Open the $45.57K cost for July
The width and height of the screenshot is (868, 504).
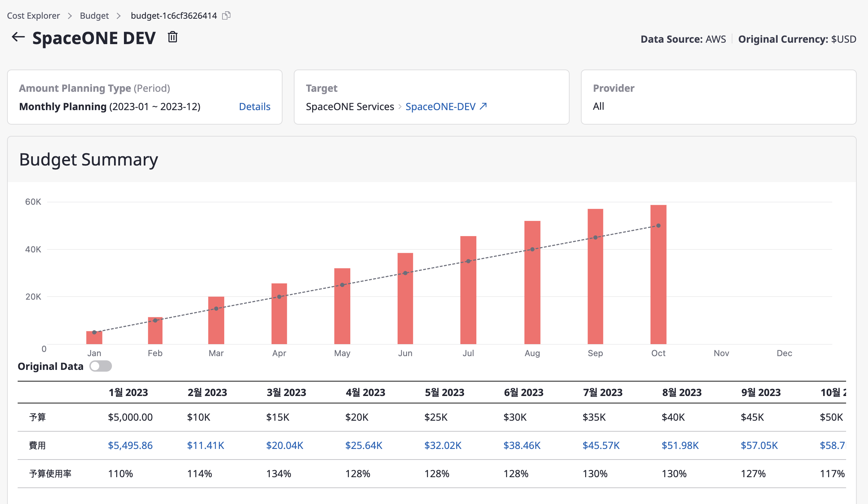tap(601, 445)
